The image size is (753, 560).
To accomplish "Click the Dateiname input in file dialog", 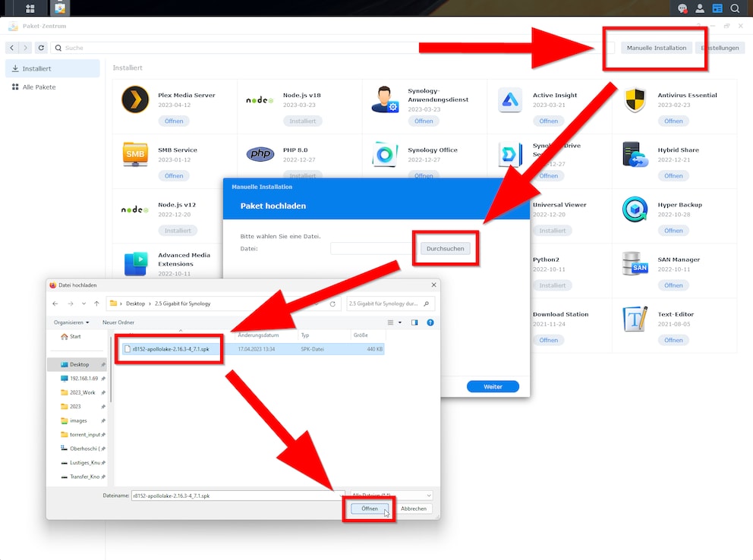I will coord(238,496).
